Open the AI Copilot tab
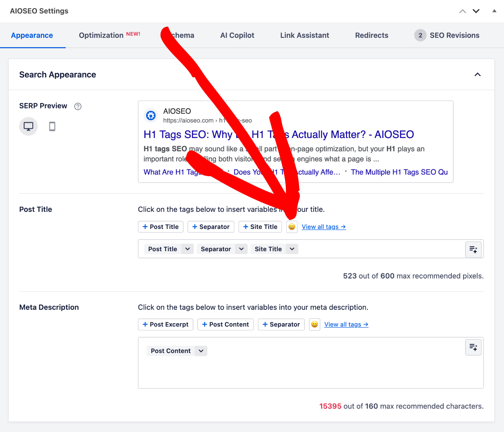504x432 pixels. pyautogui.click(x=237, y=35)
